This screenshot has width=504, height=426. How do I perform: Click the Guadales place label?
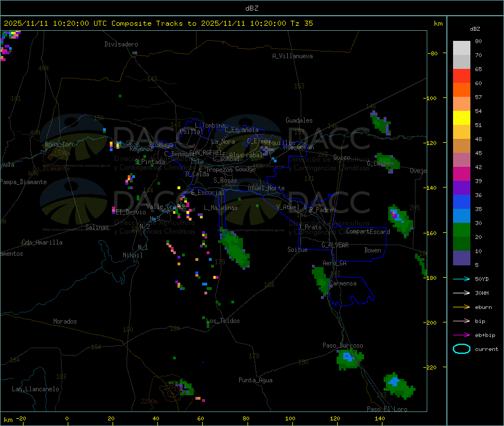tap(299, 120)
